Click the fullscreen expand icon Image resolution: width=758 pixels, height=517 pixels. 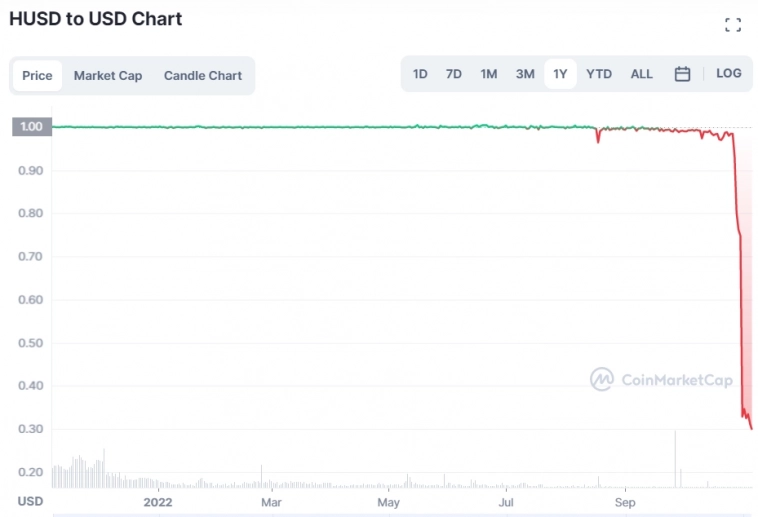click(x=733, y=25)
